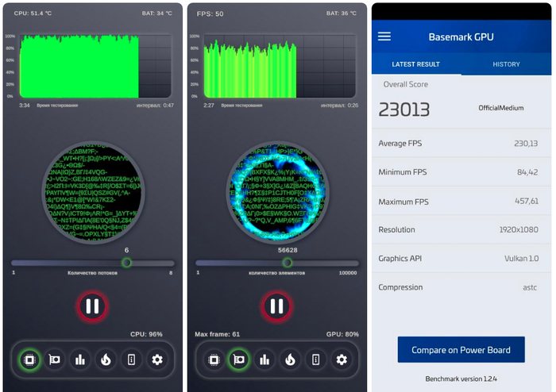Viewport: 556px width, 392px height.
Task: Open settings gear in the left panel
Action: click(x=157, y=359)
